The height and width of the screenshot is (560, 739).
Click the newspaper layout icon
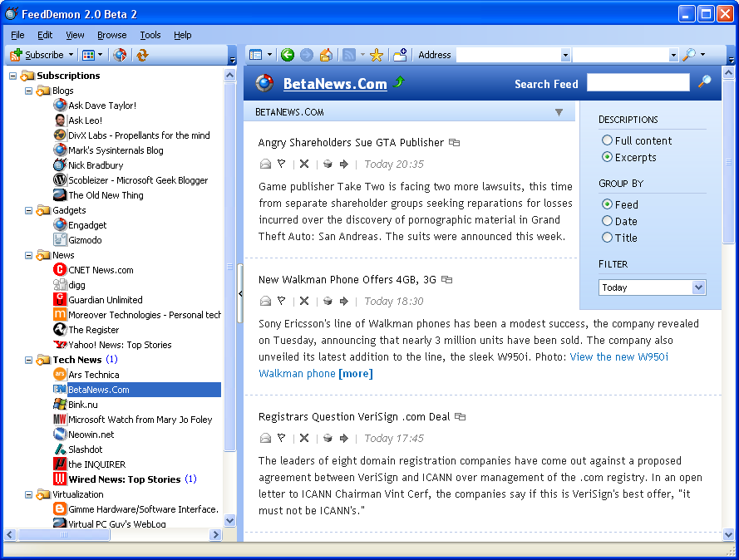tap(255, 55)
